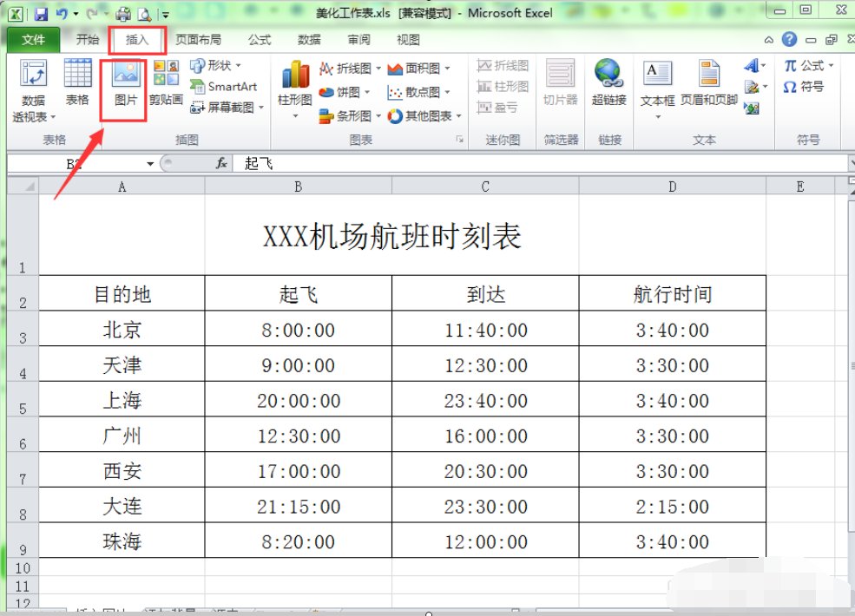Open the Pie chart (饼图) option
The image size is (855, 616).
coord(345,91)
